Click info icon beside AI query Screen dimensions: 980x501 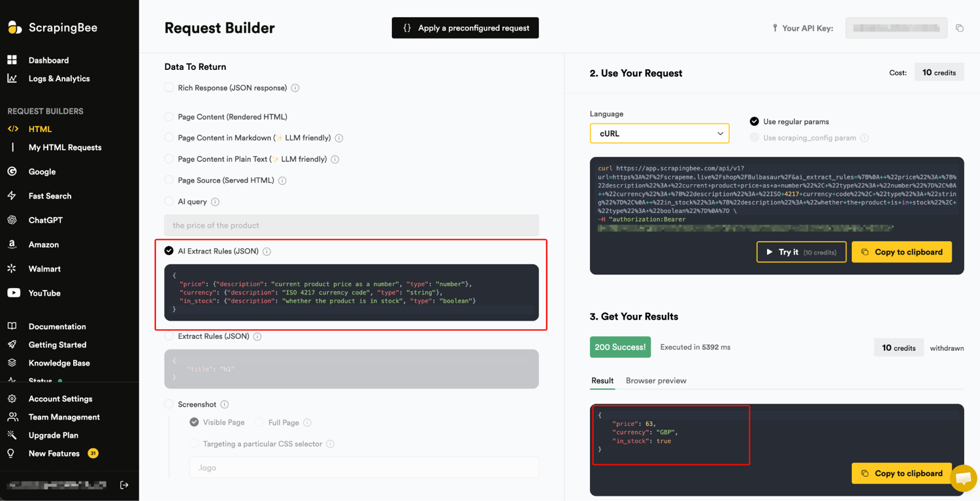[215, 202]
